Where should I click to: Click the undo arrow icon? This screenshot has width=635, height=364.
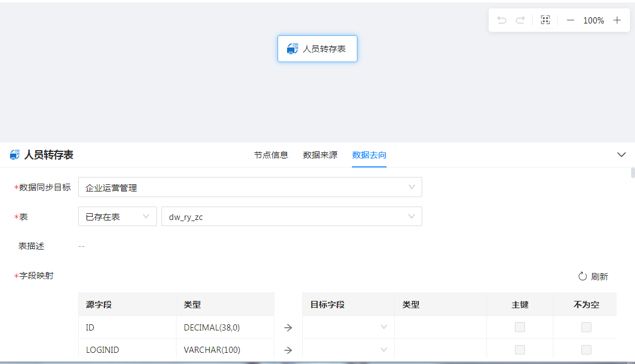pos(502,20)
